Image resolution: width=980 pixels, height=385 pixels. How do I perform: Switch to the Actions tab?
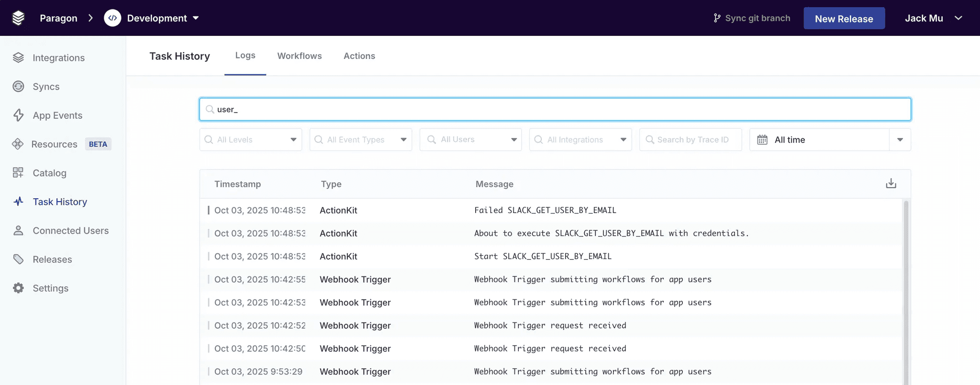point(359,56)
